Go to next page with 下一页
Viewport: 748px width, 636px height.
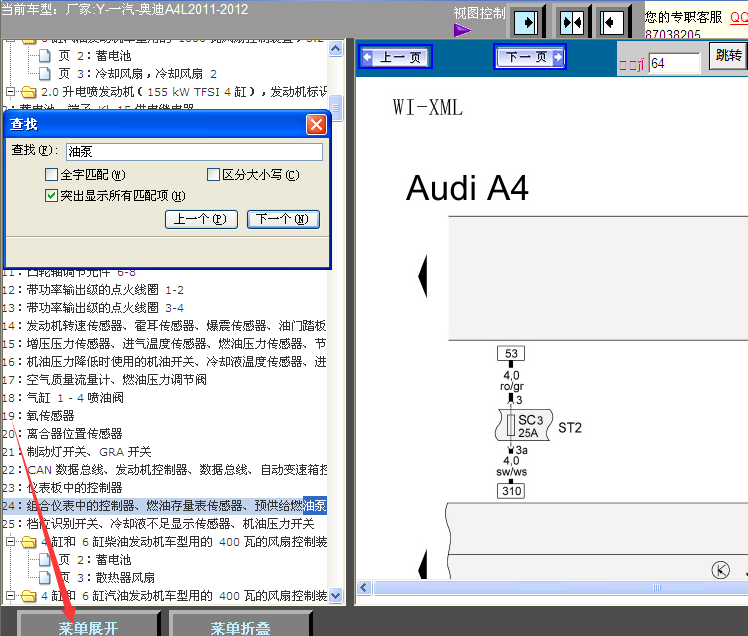click(x=530, y=57)
